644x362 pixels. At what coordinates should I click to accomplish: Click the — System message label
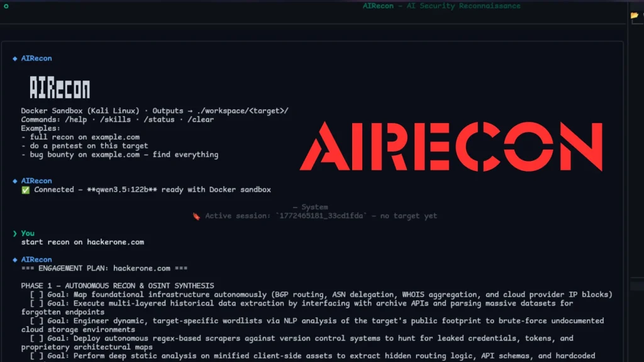[311, 207]
